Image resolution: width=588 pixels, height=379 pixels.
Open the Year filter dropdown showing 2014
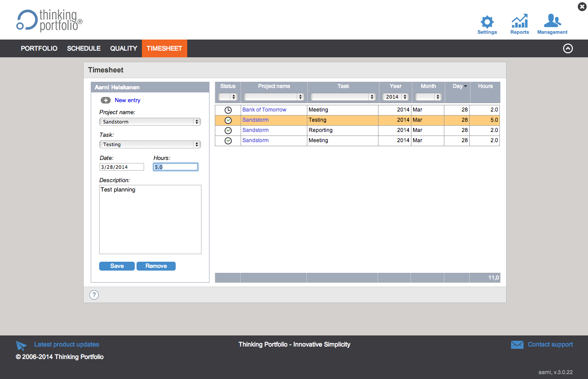(x=395, y=97)
